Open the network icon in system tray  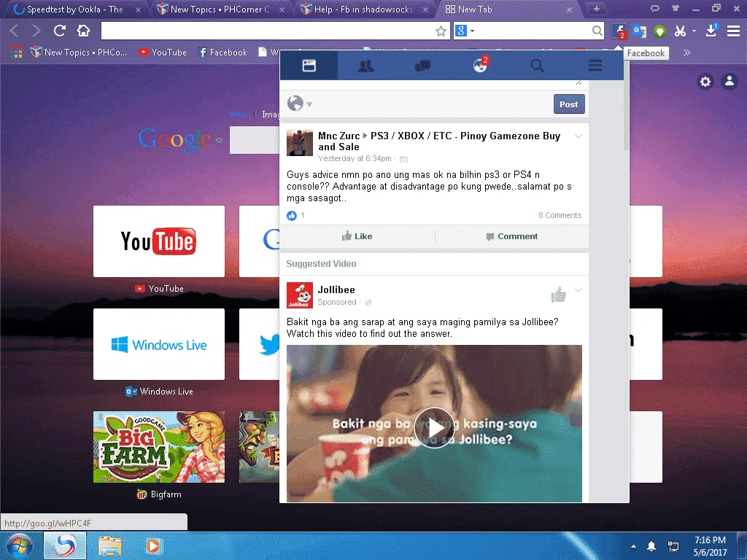673,546
